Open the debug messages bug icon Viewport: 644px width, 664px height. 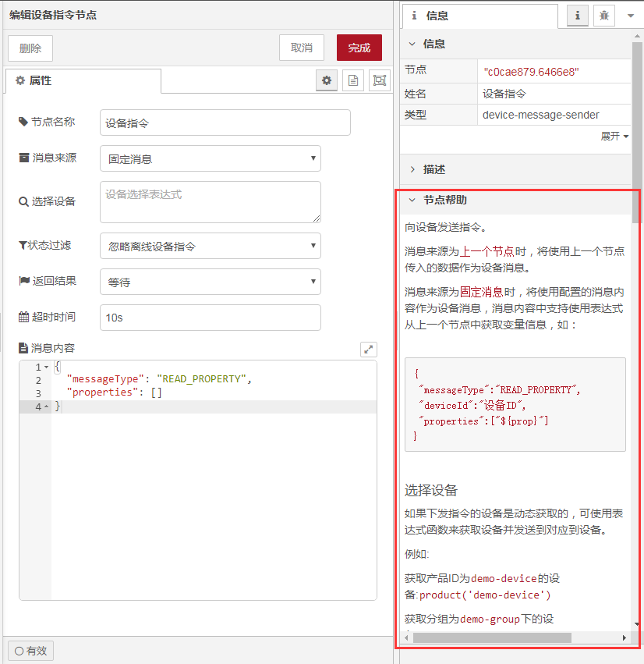coord(603,16)
